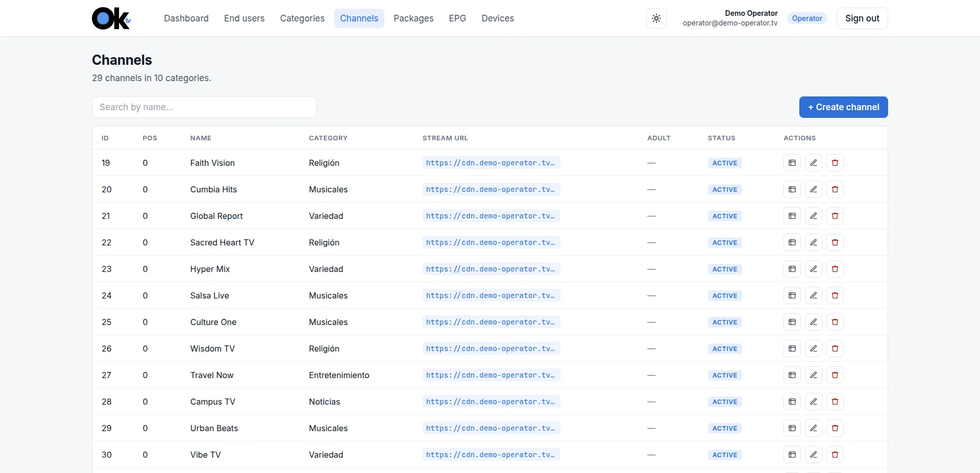Image resolution: width=980 pixels, height=473 pixels.
Task: Edit the Cumbia Hits channel
Action: coord(814,189)
